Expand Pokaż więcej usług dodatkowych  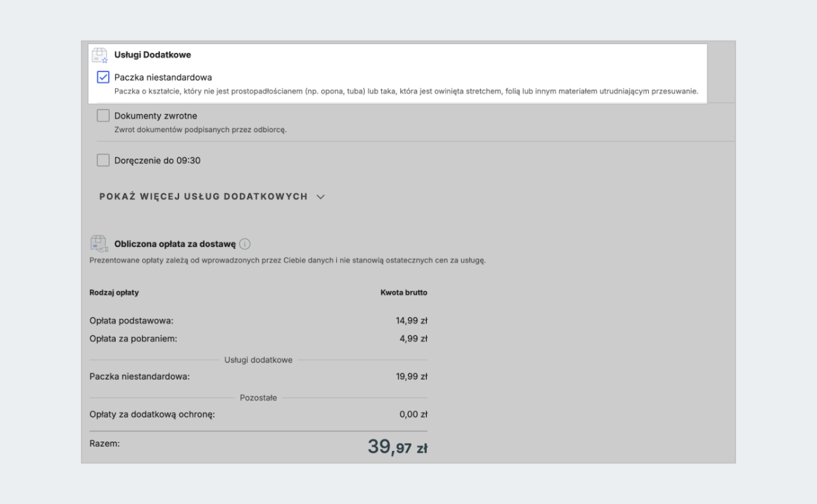212,197
